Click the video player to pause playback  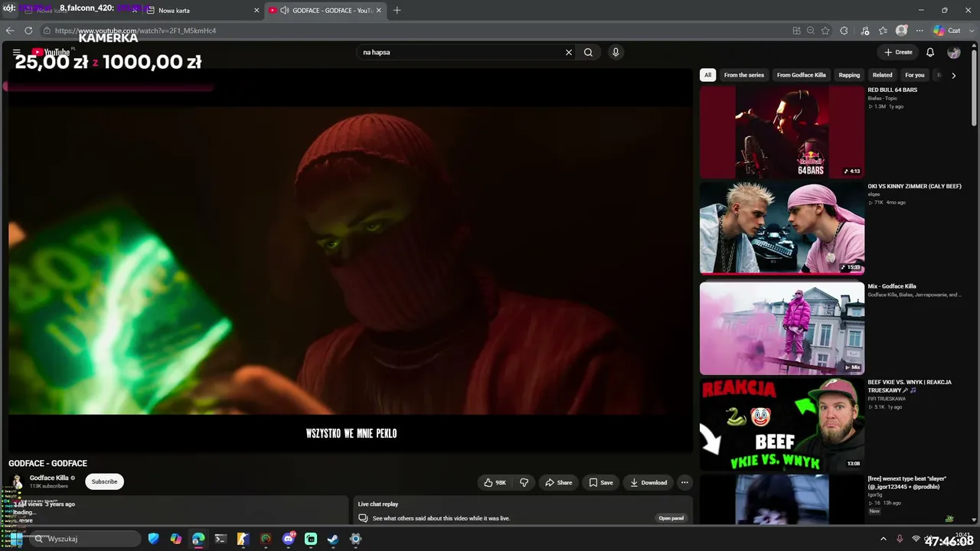[x=350, y=260]
